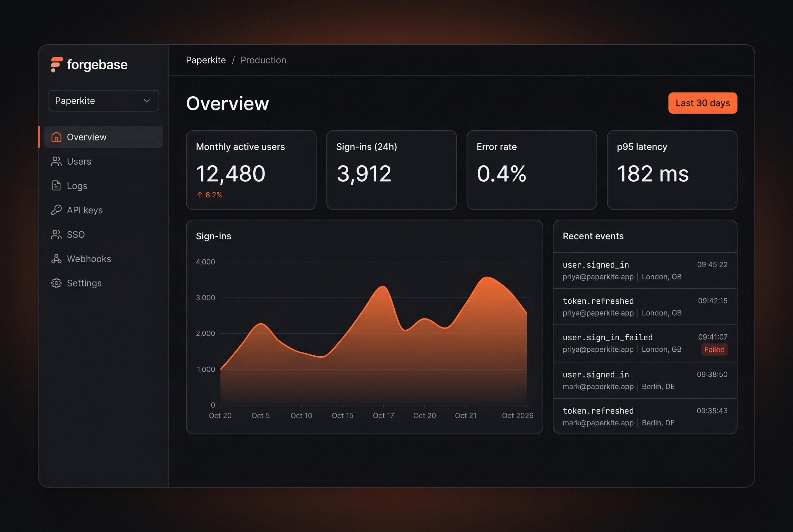The height and width of the screenshot is (532, 793).
Task: Click the forgebase logo icon
Action: click(x=57, y=65)
